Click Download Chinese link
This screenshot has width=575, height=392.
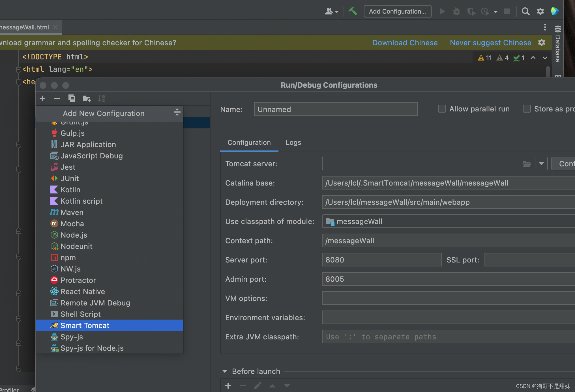(x=405, y=43)
